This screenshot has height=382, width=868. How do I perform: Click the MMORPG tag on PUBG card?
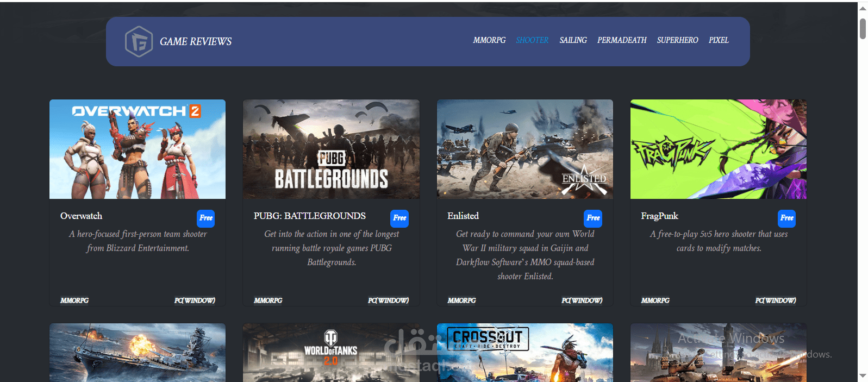point(268,300)
